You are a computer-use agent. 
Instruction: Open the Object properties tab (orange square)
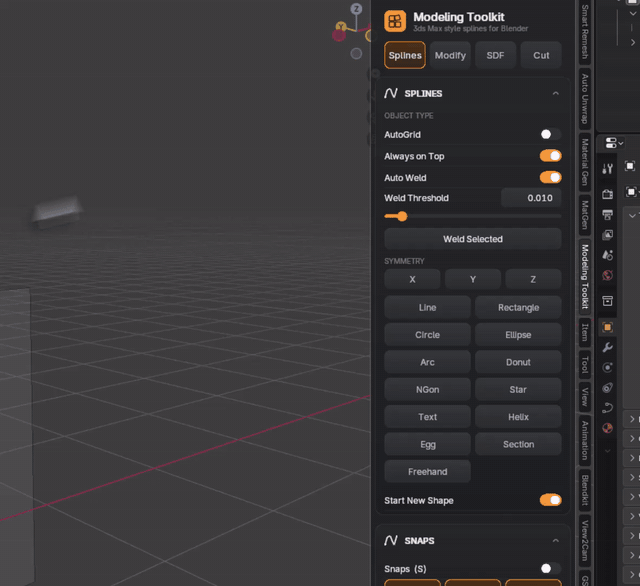click(x=607, y=327)
